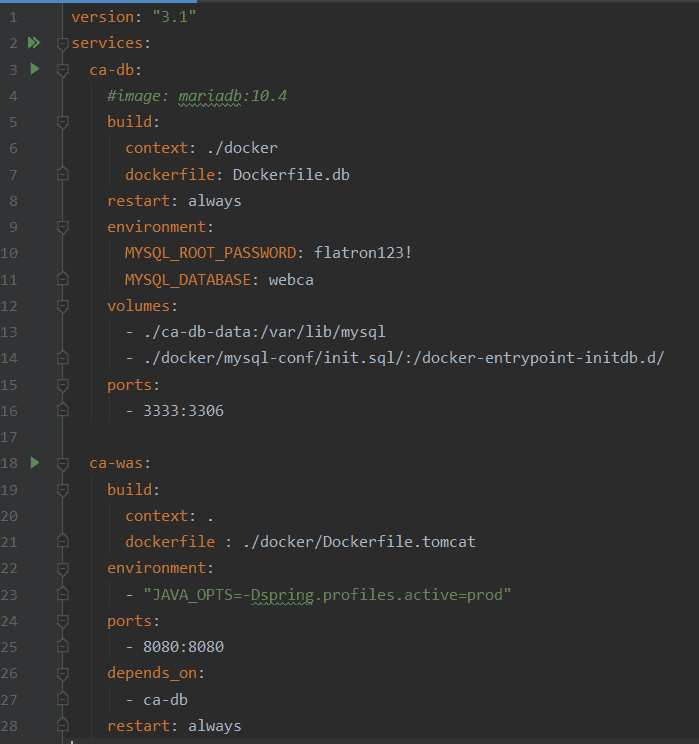
Task: Click line number 1 in the gutter
Action: pos(12,17)
